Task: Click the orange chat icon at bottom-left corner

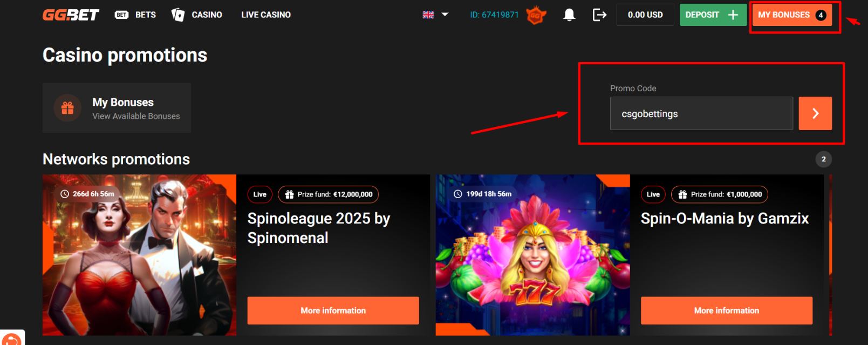Action: pyautogui.click(x=12, y=339)
